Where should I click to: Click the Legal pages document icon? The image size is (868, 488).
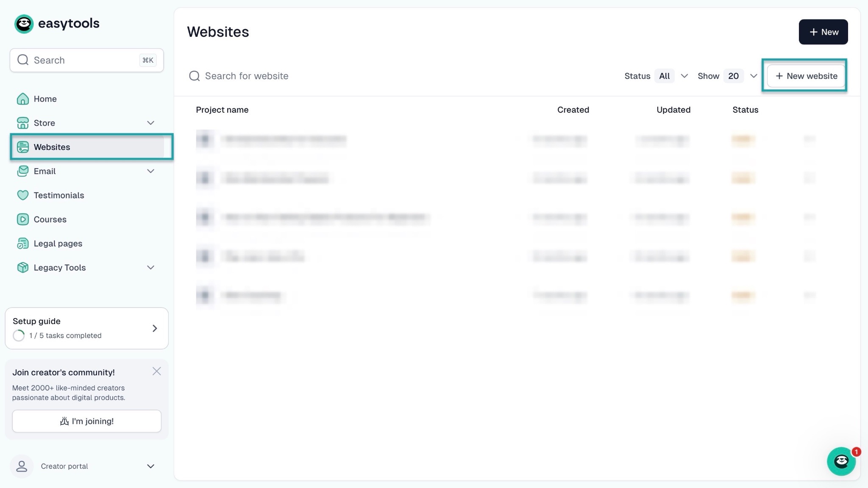(x=22, y=244)
